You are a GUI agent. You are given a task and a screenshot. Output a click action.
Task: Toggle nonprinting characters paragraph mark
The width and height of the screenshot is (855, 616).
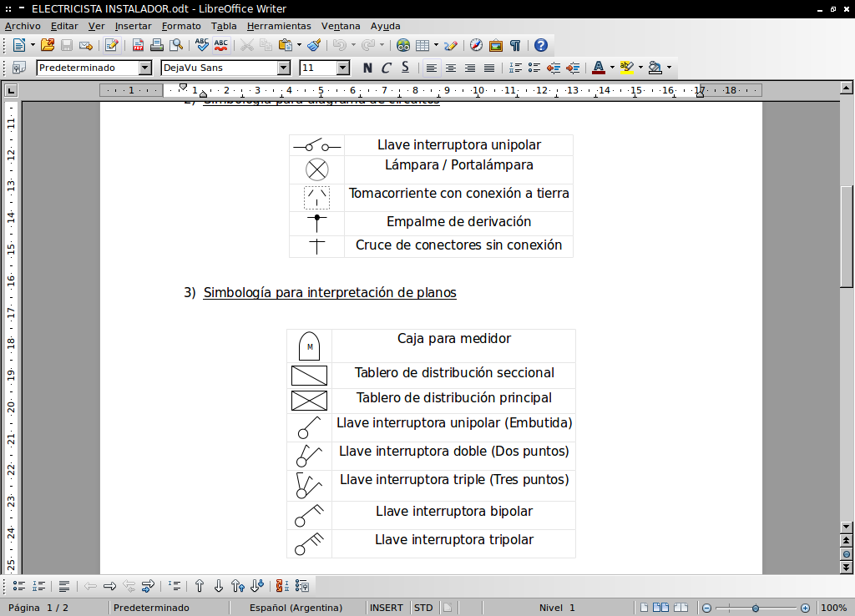click(514, 45)
